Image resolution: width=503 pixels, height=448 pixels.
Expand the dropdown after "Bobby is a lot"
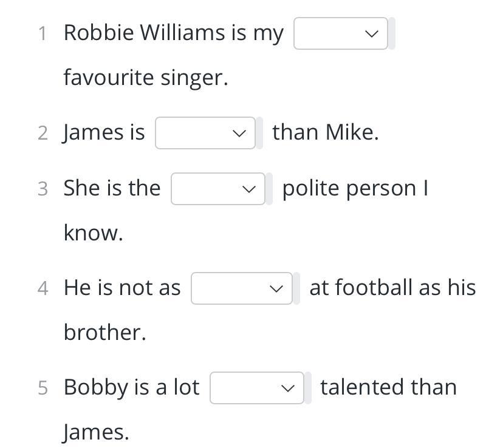256,388
